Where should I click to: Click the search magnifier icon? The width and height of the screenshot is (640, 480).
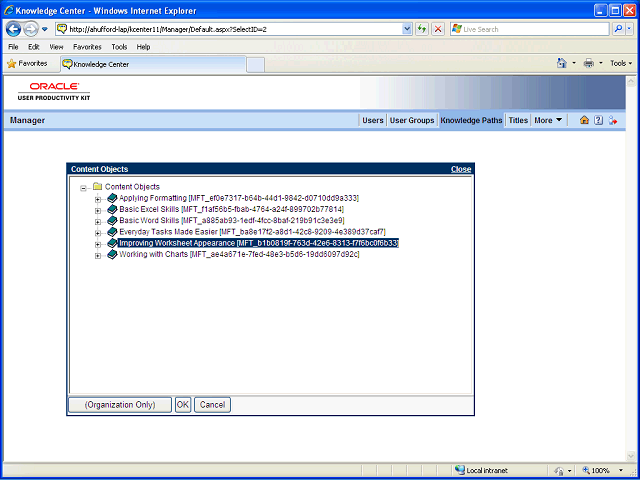[619, 29]
